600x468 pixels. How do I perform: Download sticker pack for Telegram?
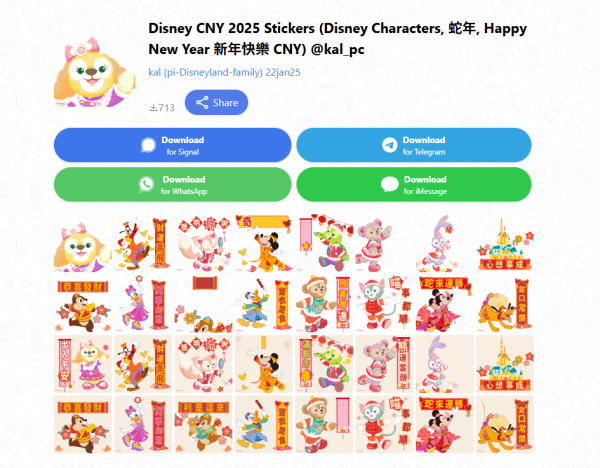click(x=414, y=145)
